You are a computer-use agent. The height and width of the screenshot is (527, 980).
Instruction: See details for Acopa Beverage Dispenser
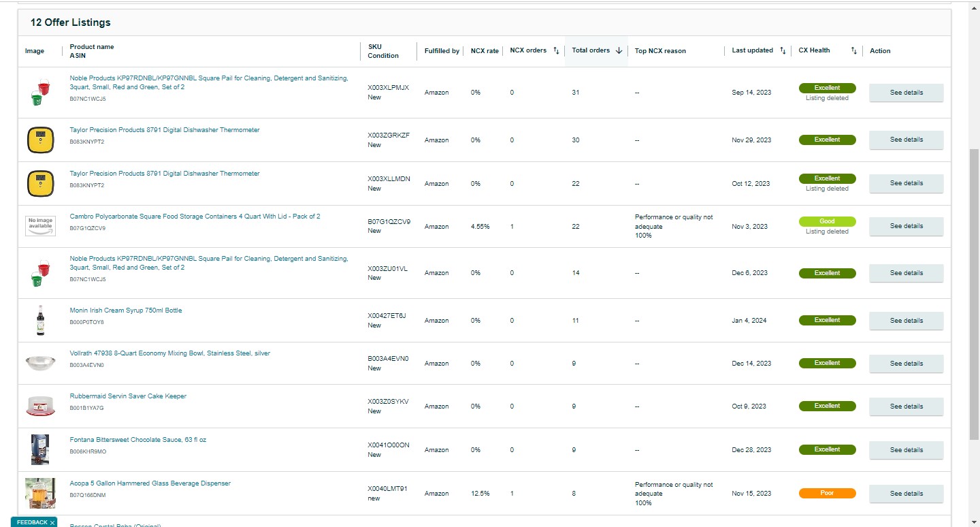pos(906,494)
